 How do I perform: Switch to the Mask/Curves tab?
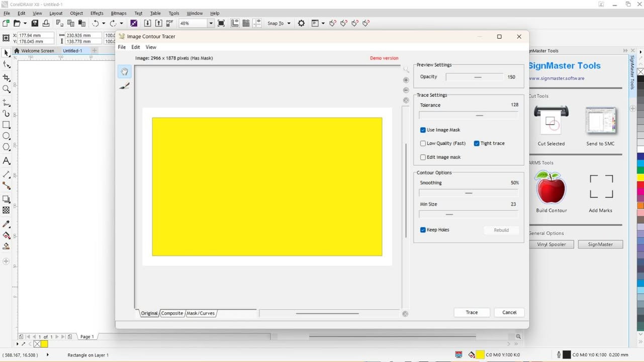click(x=201, y=313)
